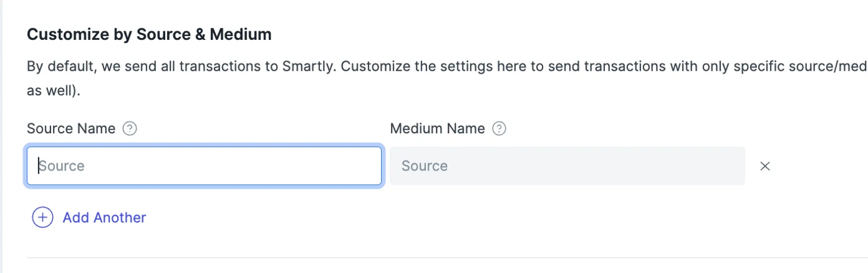The width and height of the screenshot is (868, 273).
Task: Open the Medium Name help tooltip icon
Action: tap(499, 129)
